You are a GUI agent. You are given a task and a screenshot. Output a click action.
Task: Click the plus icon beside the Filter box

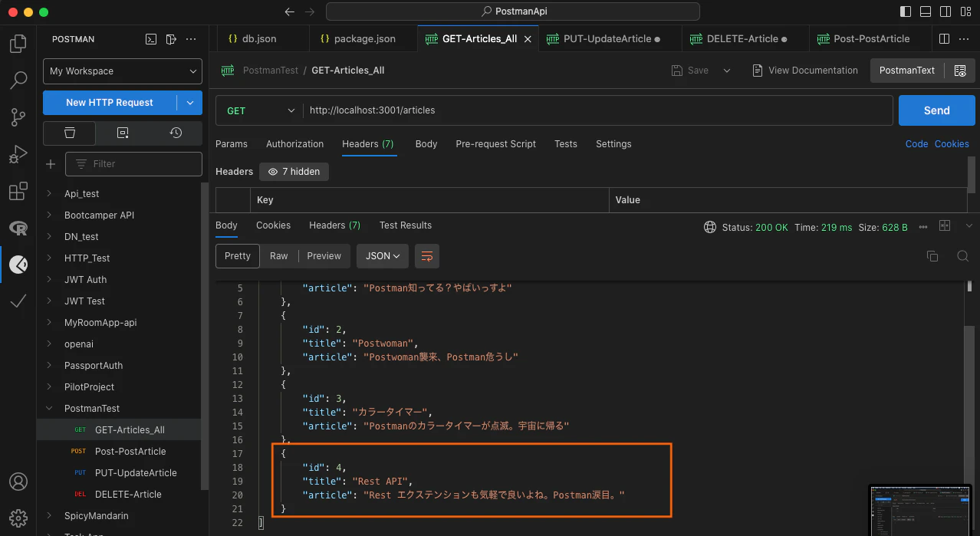[x=51, y=163]
